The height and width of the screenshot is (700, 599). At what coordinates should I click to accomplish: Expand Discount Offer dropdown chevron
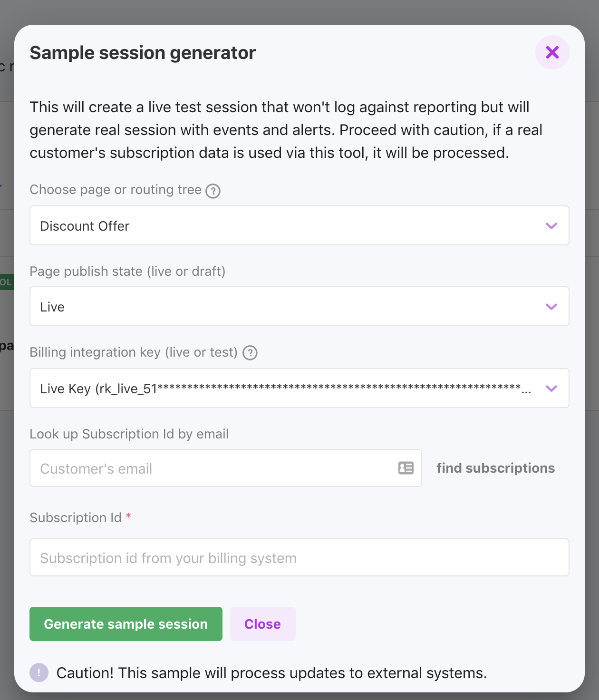point(551,226)
